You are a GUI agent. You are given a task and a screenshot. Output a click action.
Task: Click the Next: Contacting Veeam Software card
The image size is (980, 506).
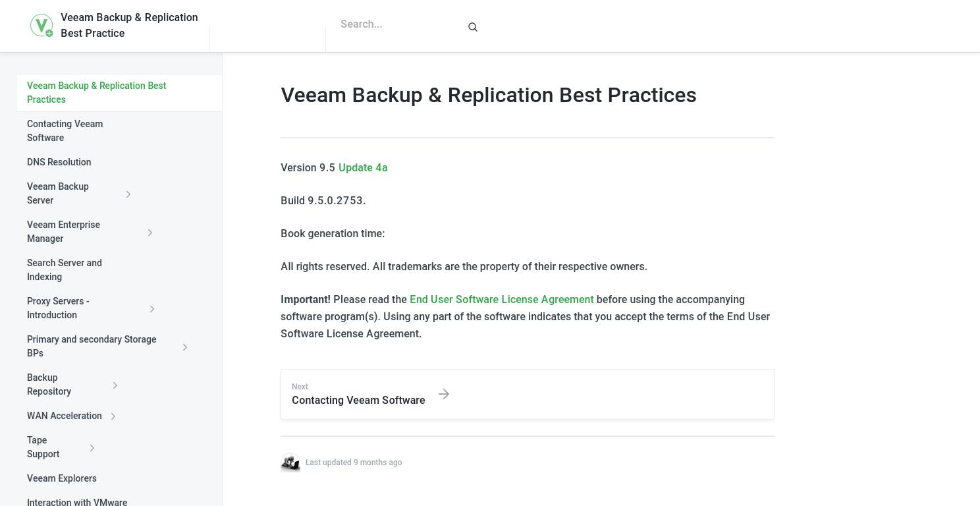(x=527, y=394)
